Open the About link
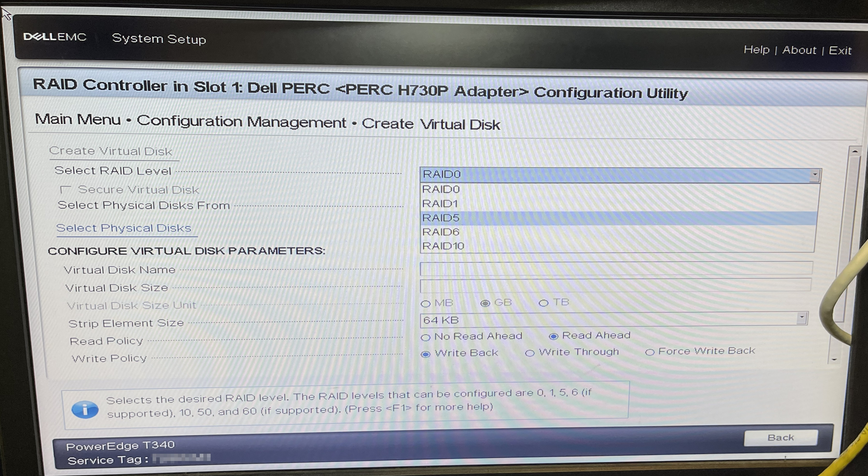Image resolution: width=868 pixels, height=476 pixels. coord(799,50)
